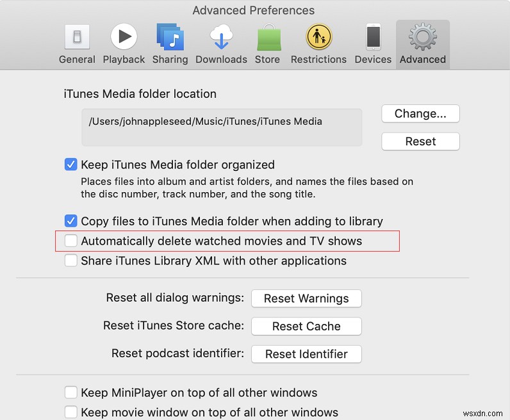Open the Store green shopping bag icon
The image size is (510, 420).
pos(269,37)
